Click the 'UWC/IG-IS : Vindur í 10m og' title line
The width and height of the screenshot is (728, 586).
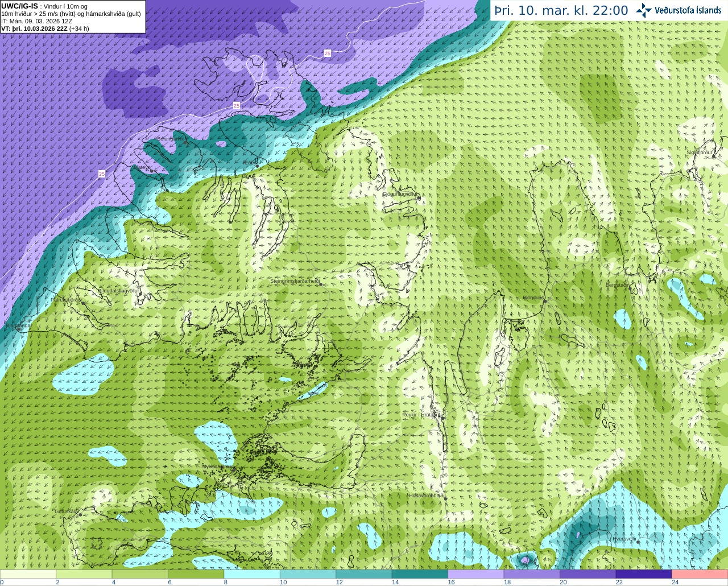(44, 6)
